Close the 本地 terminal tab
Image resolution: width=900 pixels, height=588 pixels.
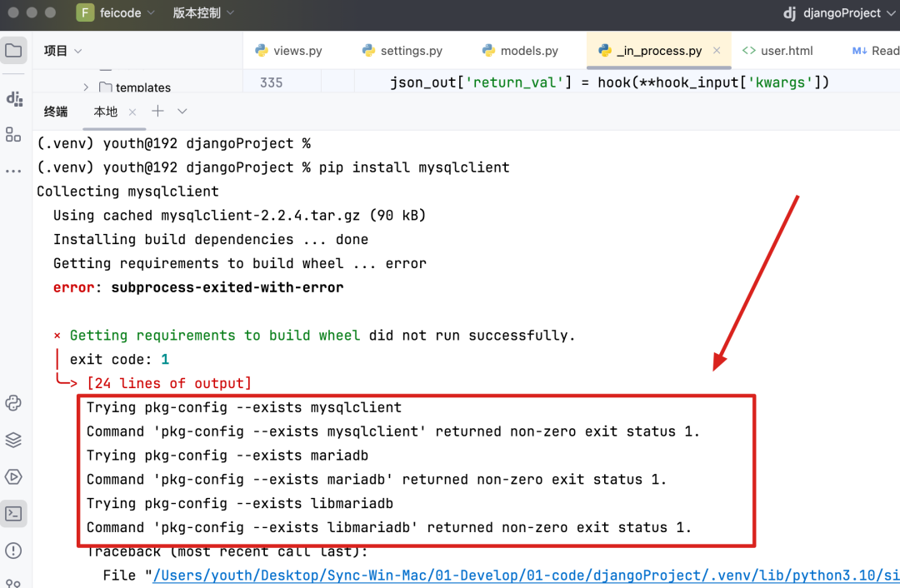tap(131, 111)
